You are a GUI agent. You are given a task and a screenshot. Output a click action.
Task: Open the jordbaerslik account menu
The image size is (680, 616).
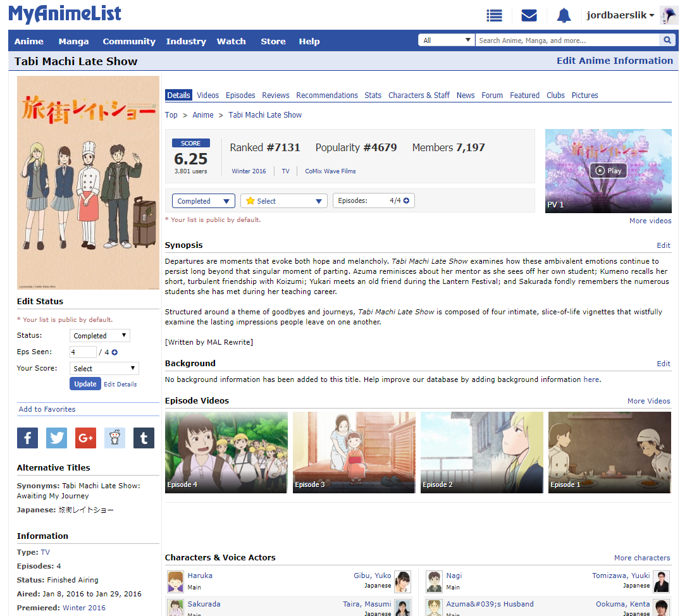click(620, 15)
